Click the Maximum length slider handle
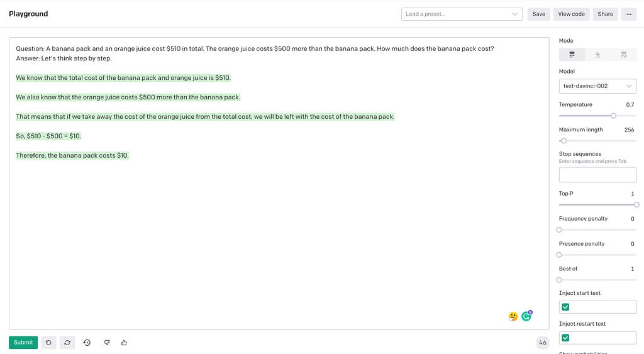This screenshot has width=644, height=354. click(563, 141)
